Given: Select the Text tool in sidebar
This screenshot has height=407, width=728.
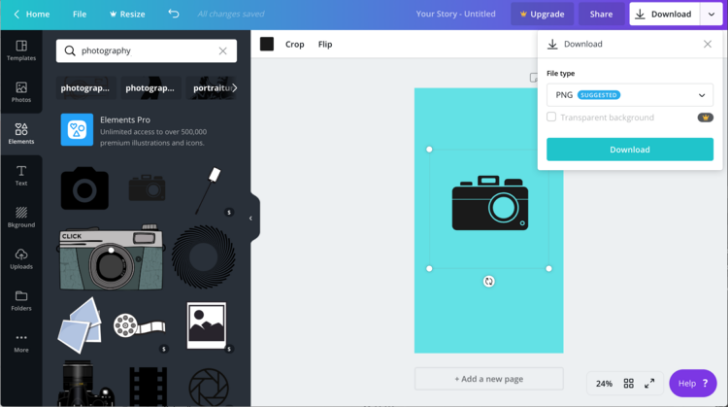Looking at the screenshot, I should coord(21,176).
